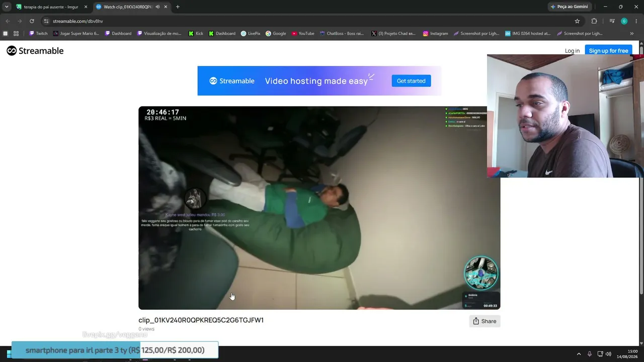This screenshot has width=644, height=362.
Task: Reload the page with the refresh icon
Action: click(32, 21)
